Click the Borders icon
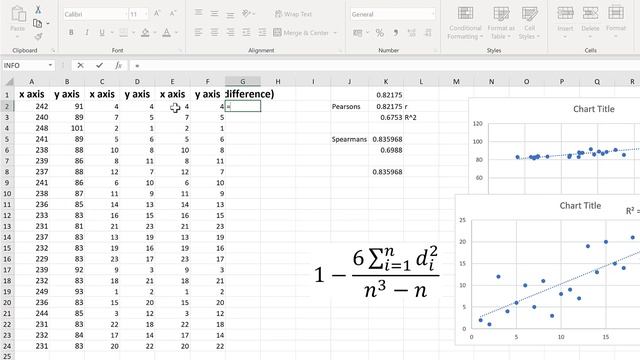This screenshot has width=640, height=360. coord(123,32)
